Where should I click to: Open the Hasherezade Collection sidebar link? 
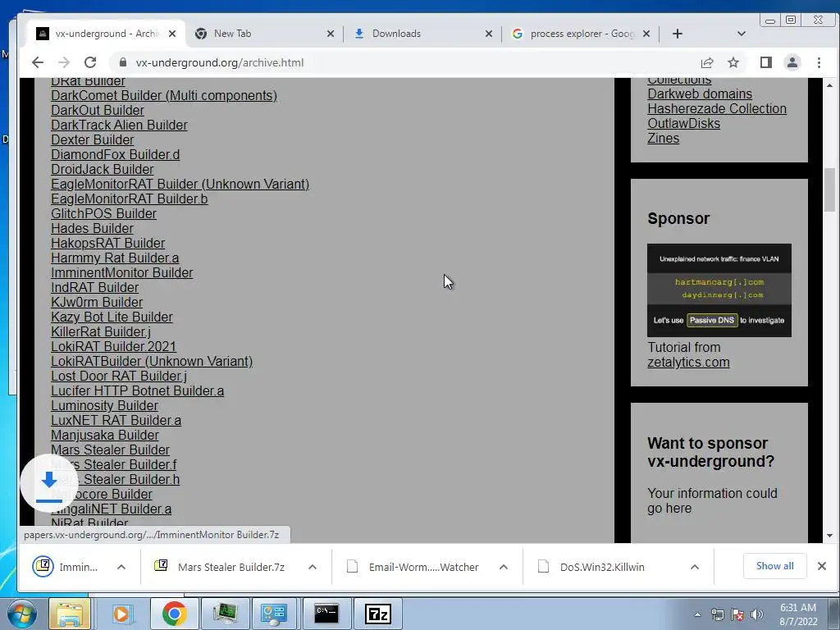tap(717, 109)
